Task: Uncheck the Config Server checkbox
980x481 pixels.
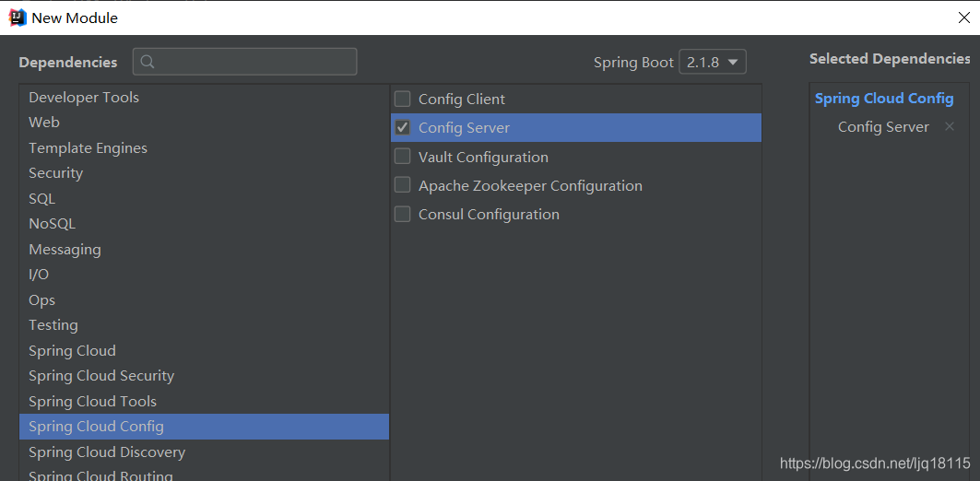Action: [403, 127]
